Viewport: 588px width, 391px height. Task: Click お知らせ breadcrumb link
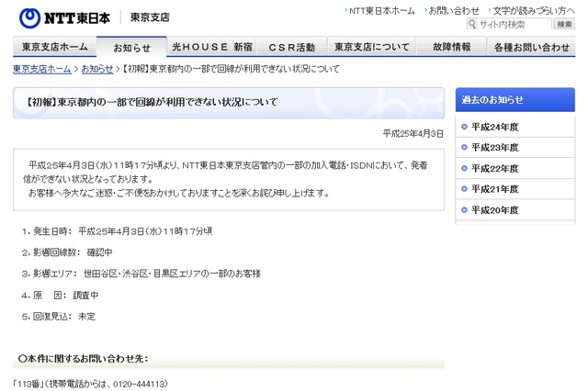pos(97,69)
